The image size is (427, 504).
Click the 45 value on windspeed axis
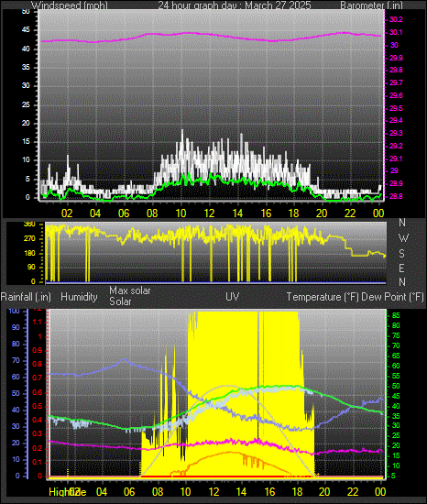[x=26, y=30]
